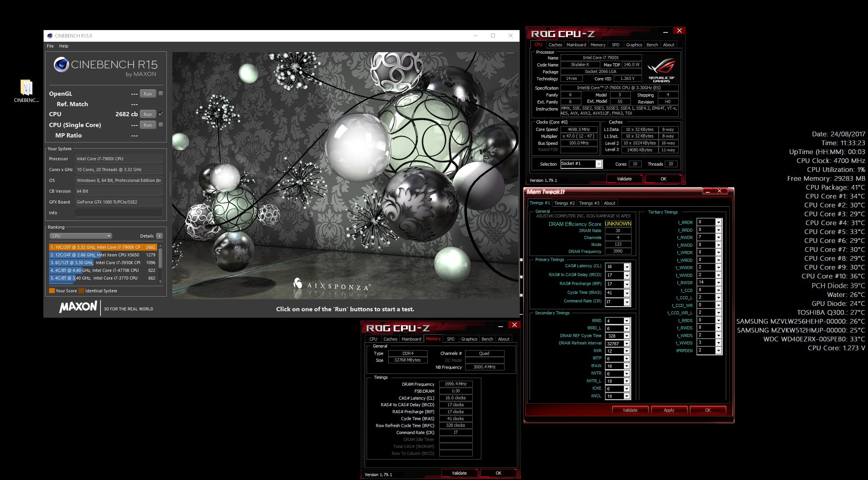
Task: Switch to the Caches tab in upper CPU-Z
Action: point(555,45)
